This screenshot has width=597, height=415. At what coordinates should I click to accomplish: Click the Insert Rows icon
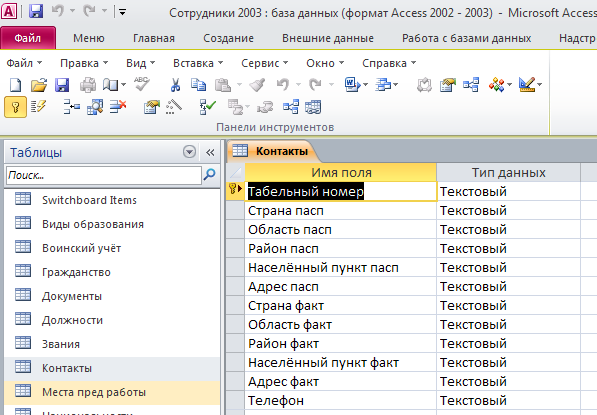click(72, 107)
